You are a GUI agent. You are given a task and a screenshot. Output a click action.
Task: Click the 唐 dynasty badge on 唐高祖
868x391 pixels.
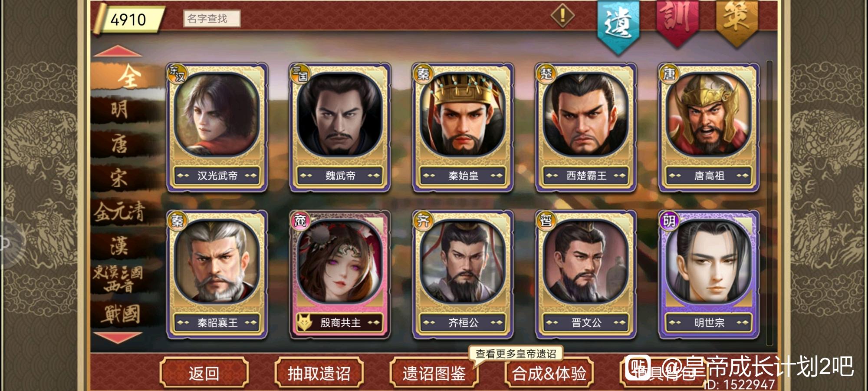click(669, 73)
